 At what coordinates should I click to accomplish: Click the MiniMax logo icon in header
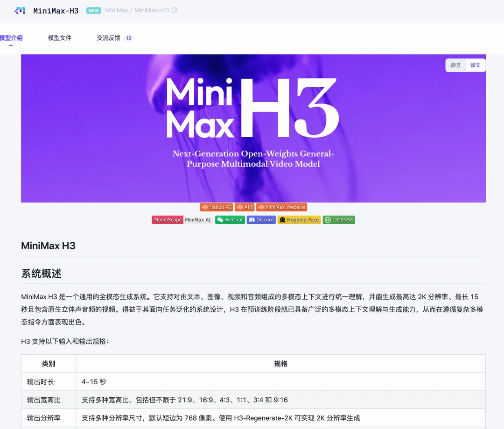tap(20, 11)
